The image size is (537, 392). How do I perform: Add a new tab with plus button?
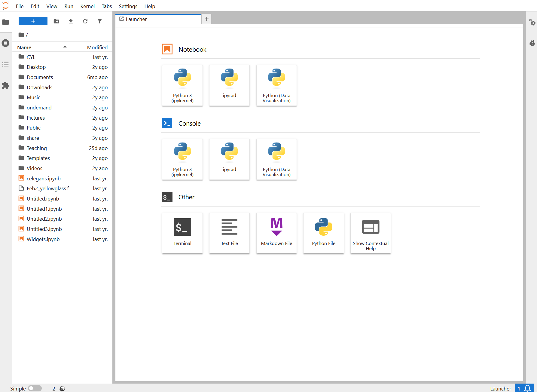coord(206,19)
